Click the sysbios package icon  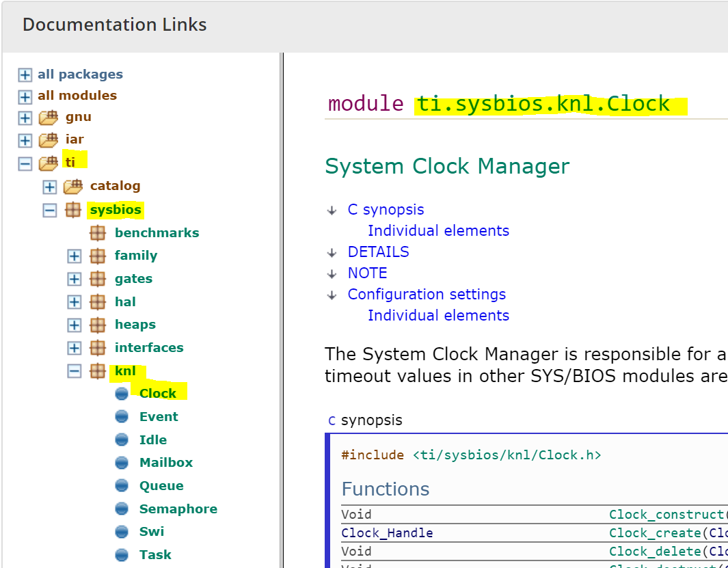click(73, 210)
